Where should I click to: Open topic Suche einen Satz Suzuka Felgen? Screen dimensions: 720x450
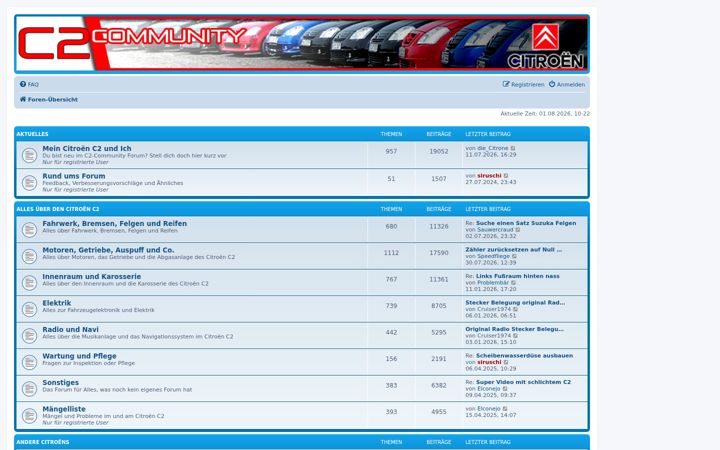click(x=526, y=223)
